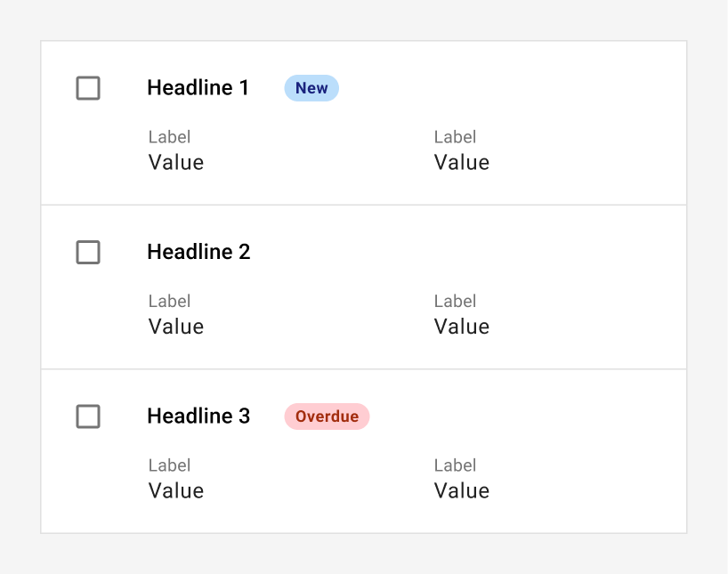Open the Headline 2 title
Viewport: 728px width, 574px height.
click(198, 252)
